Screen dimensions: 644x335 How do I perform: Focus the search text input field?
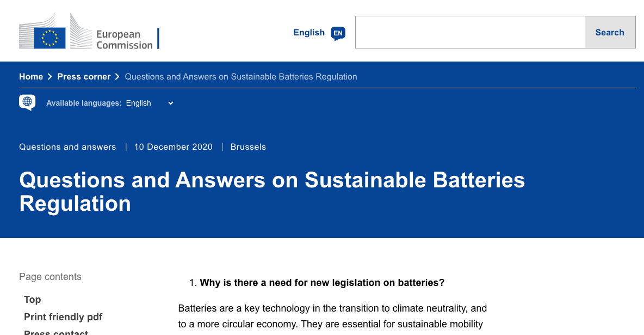pos(470,32)
